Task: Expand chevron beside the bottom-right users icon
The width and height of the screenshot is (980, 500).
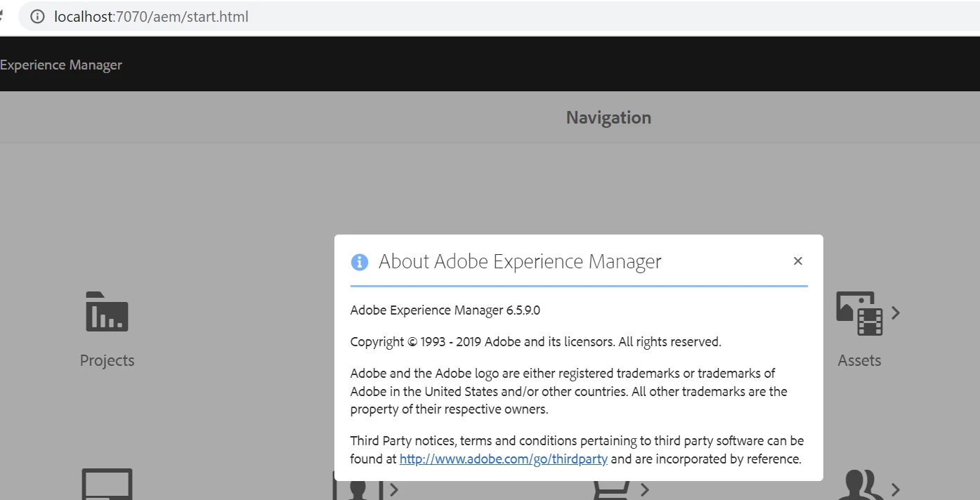Action: pyautogui.click(x=896, y=489)
